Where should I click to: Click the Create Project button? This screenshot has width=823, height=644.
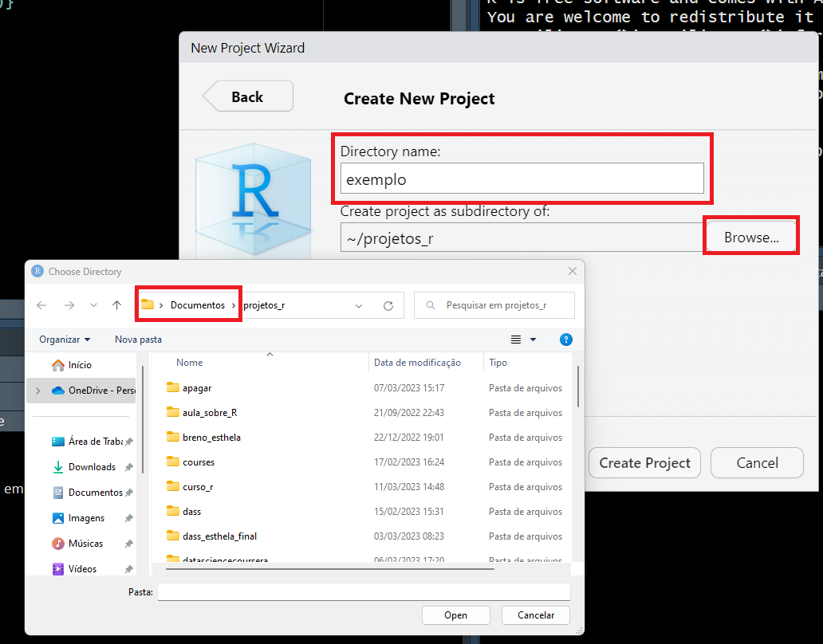644,463
